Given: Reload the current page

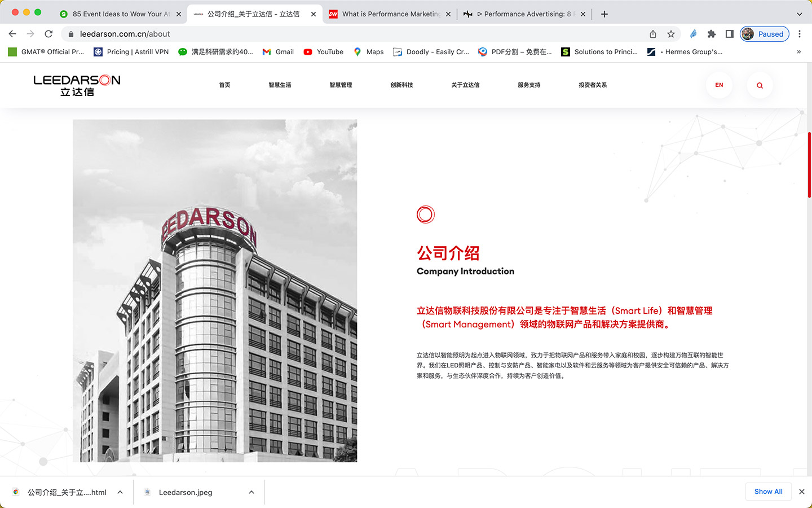Looking at the screenshot, I should 48,34.
